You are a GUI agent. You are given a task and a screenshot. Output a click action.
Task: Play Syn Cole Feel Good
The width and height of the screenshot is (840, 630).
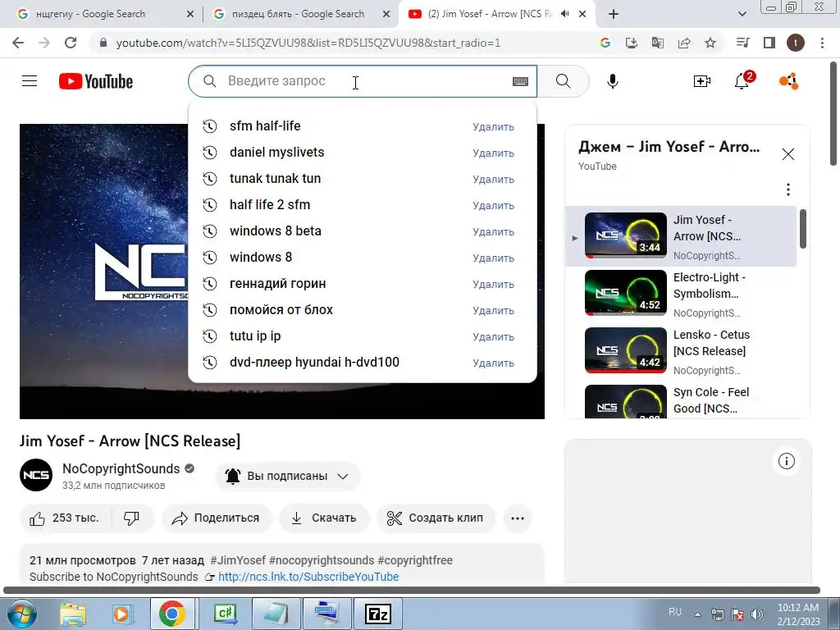[680, 400]
